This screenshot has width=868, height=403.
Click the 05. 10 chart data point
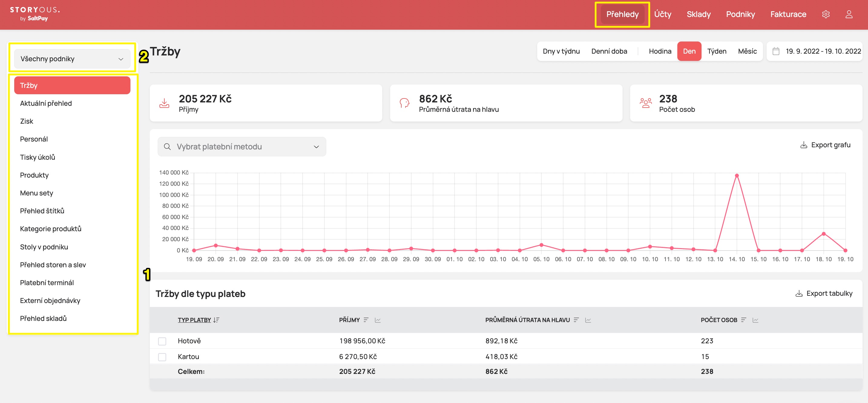(541, 245)
